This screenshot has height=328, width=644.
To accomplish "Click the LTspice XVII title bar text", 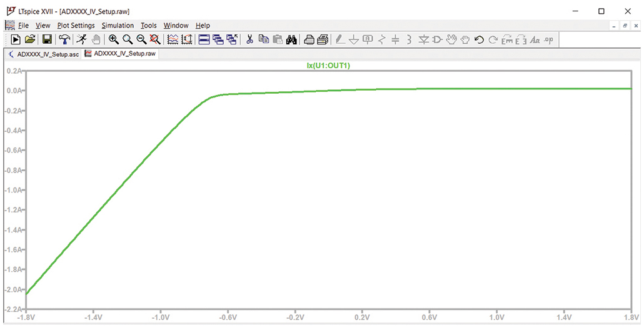I will 74,11.
